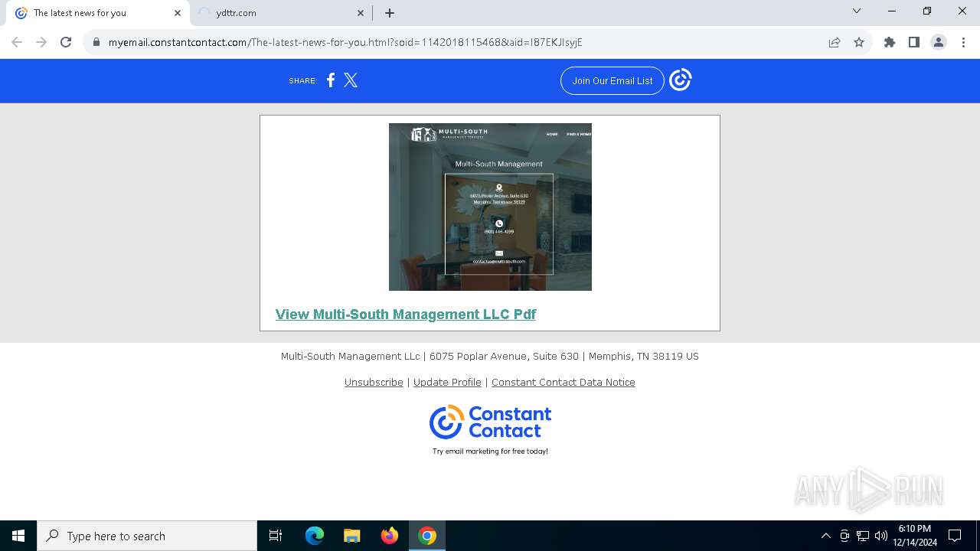This screenshot has height=551, width=980.
Task: Click the Chrome taskbar icon
Action: (x=427, y=536)
